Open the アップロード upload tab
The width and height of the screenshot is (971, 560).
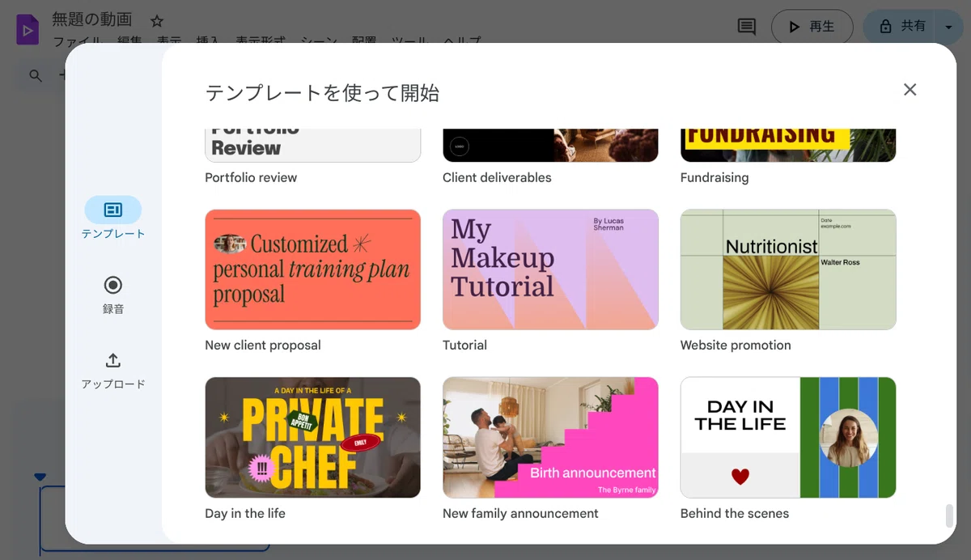click(113, 370)
